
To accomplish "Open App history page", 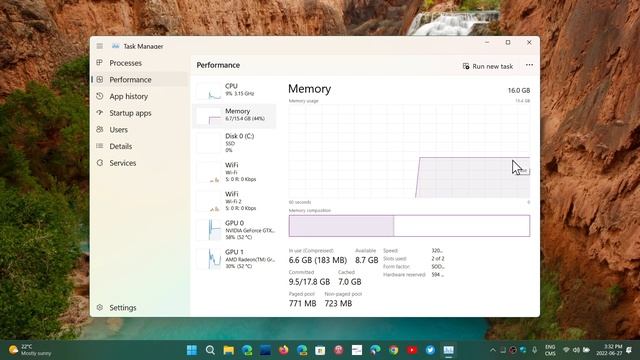I will pos(139,96).
